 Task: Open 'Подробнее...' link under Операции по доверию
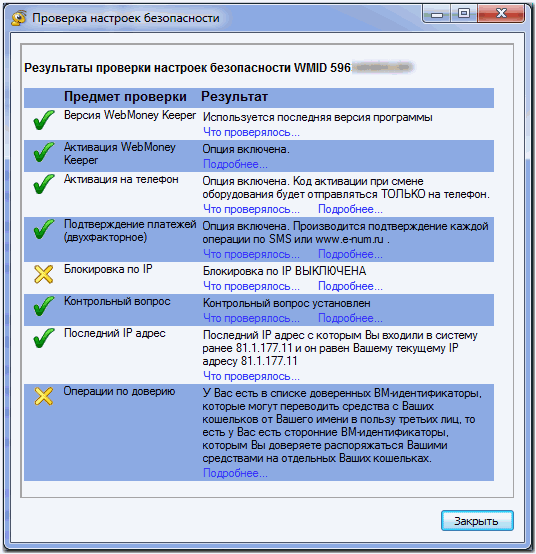(235, 473)
